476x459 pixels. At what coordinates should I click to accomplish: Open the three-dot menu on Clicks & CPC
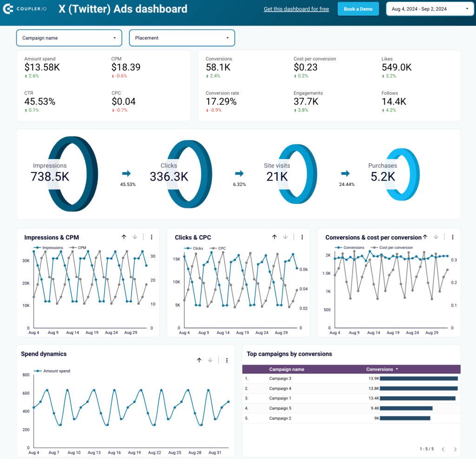302,237
